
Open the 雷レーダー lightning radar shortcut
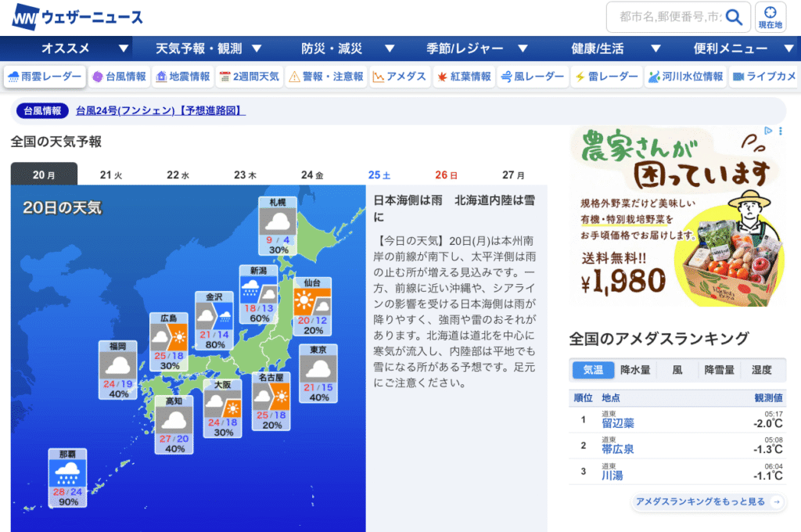click(x=606, y=77)
